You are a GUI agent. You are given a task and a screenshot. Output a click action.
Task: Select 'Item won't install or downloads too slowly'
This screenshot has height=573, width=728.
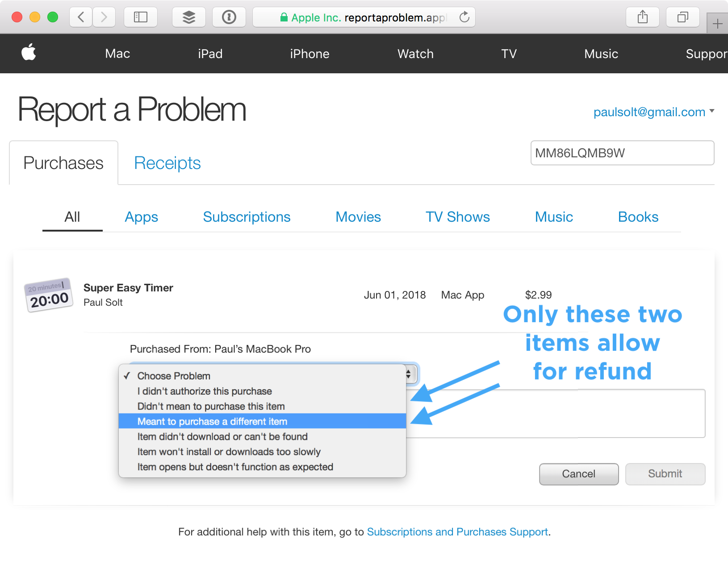point(263,452)
